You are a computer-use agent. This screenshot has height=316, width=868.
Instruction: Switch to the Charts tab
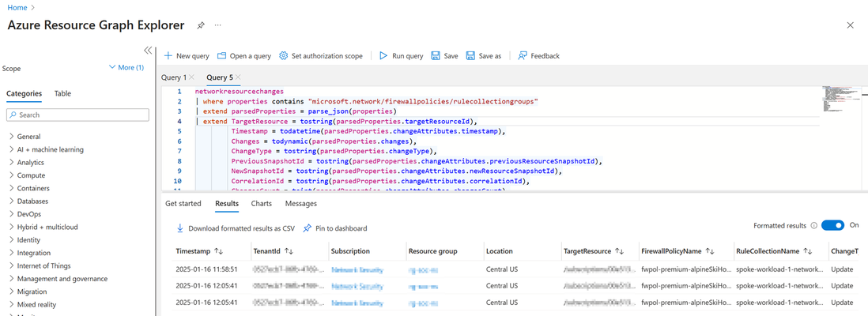[262, 204]
